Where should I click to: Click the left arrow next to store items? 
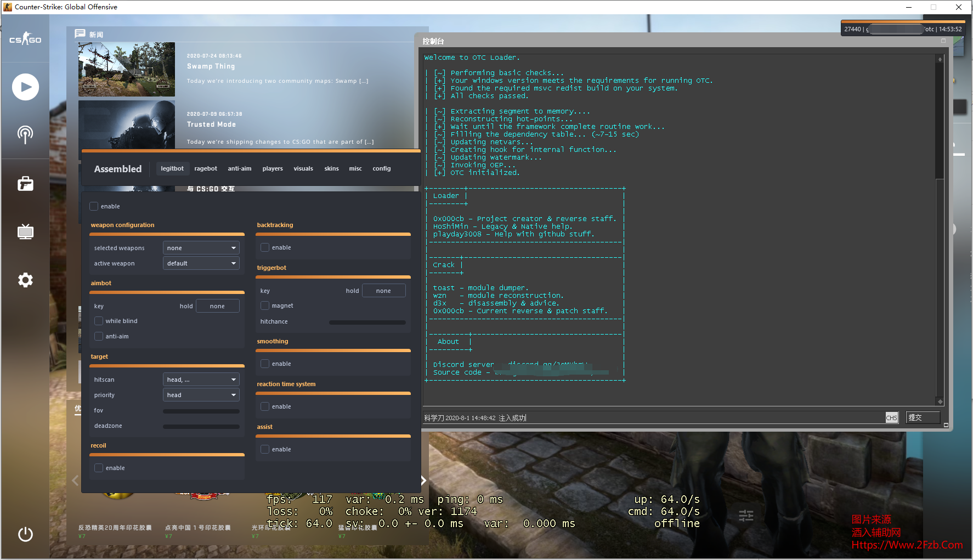[x=75, y=480]
